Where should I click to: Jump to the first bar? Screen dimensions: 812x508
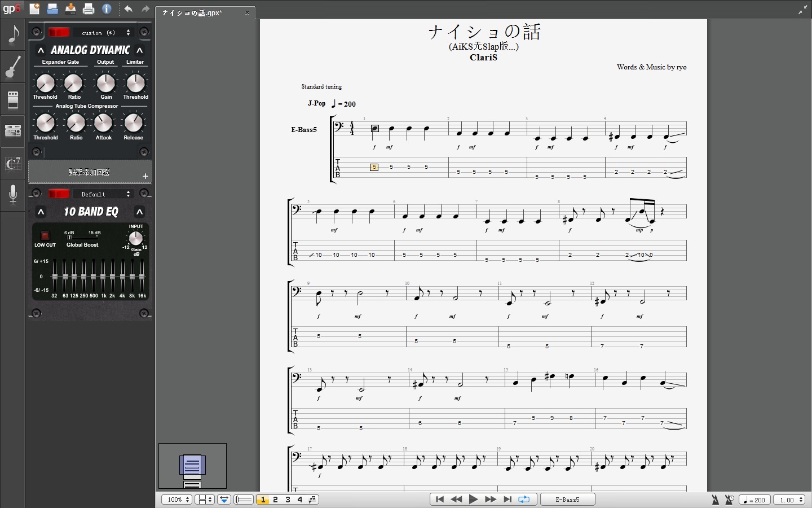(x=440, y=500)
